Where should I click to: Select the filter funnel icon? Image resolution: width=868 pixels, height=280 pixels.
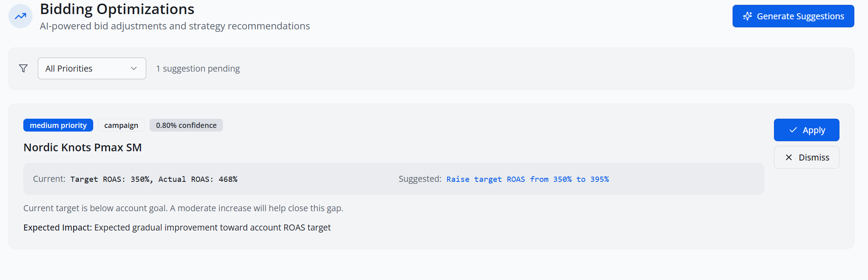tap(23, 68)
